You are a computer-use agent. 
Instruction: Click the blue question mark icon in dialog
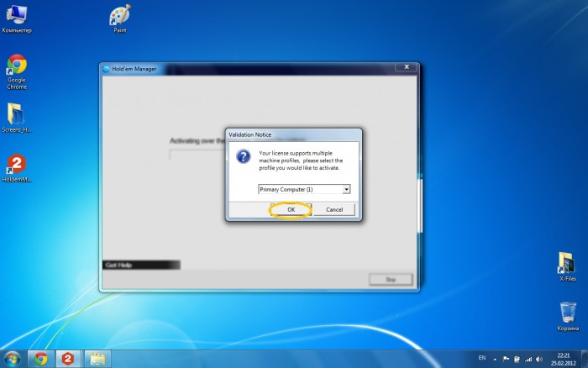click(243, 156)
